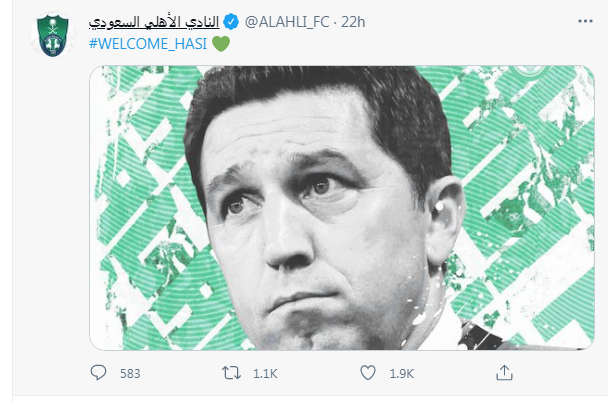Click the 1.9K likes count

[x=402, y=374]
